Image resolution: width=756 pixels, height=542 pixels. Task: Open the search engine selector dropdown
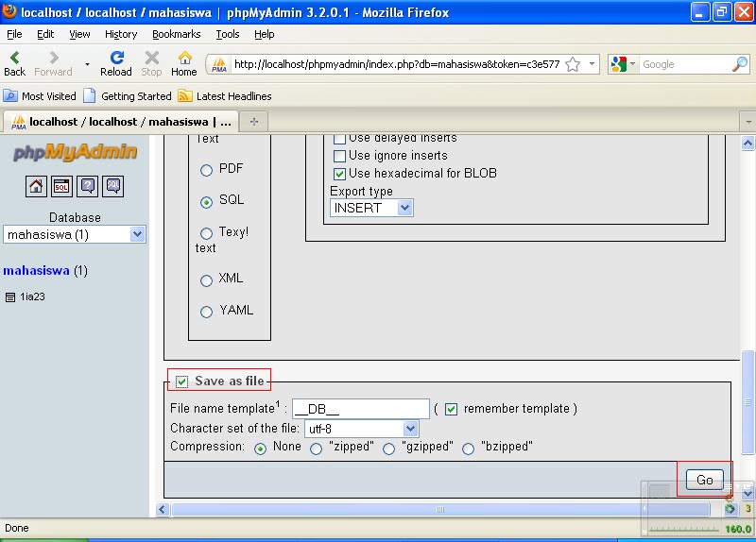[632, 64]
